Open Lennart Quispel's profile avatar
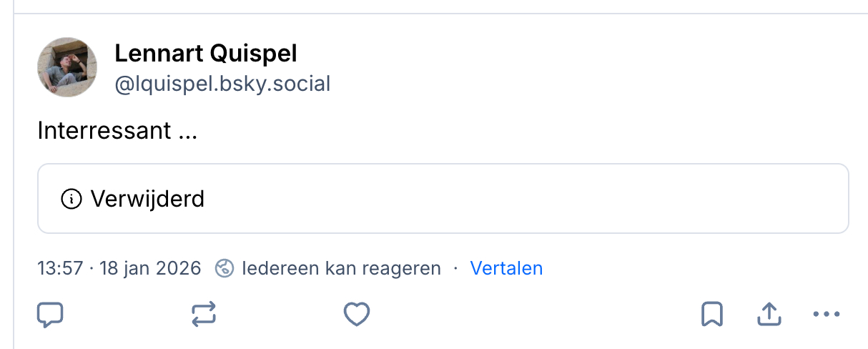 [x=67, y=67]
